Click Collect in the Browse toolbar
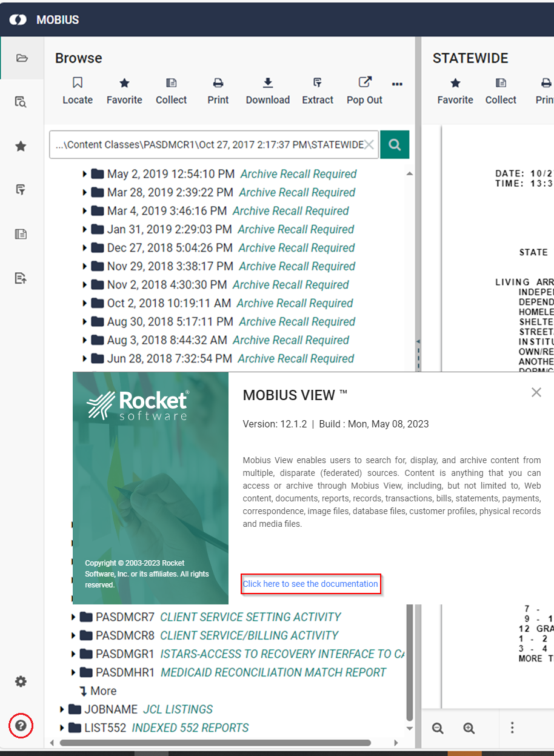 point(172,91)
